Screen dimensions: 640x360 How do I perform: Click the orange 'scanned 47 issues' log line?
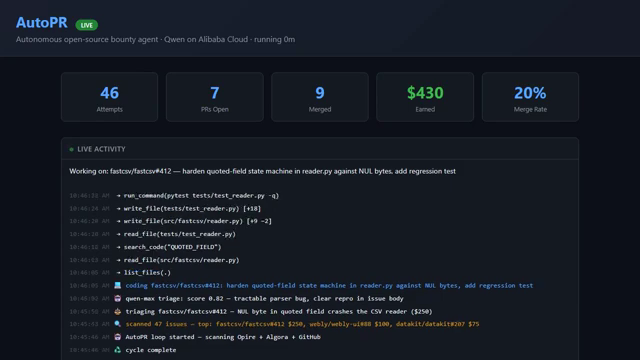[302, 324]
